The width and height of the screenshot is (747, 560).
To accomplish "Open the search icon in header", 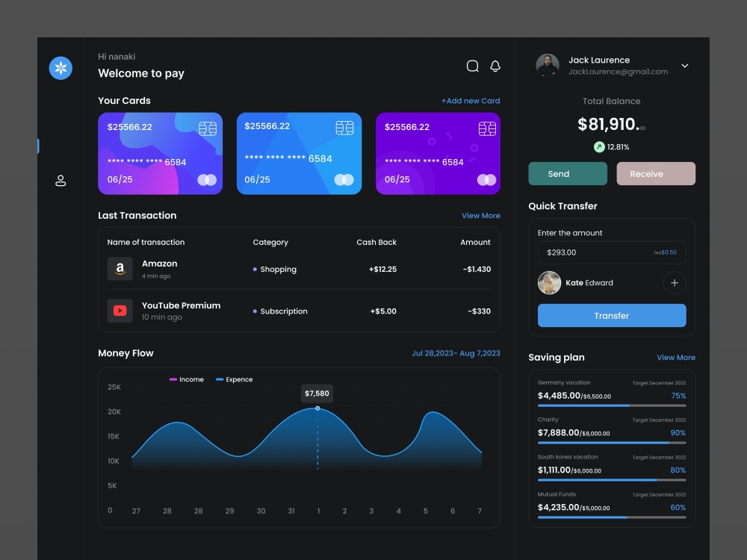I will coord(472,66).
